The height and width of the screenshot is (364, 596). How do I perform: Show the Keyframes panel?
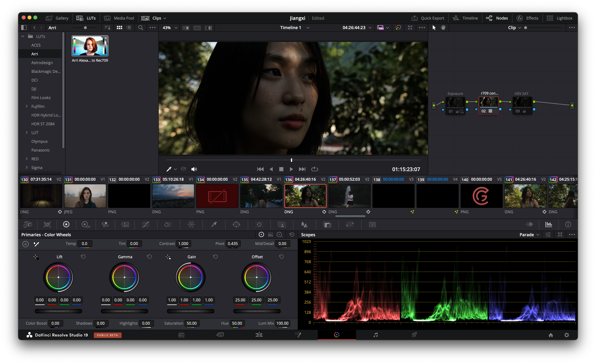pyautogui.click(x=529, y=225)
